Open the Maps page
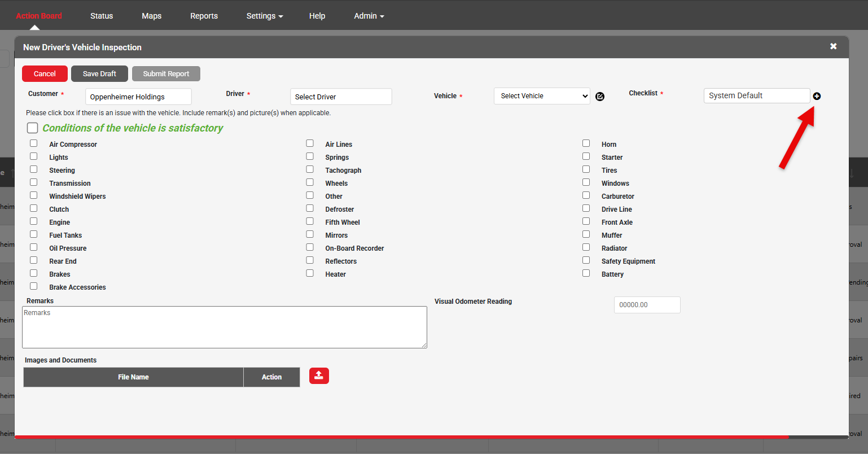Image resolution: width=868 pixels, height=454 pixels. pyautogui.click(x=152, y=16)
